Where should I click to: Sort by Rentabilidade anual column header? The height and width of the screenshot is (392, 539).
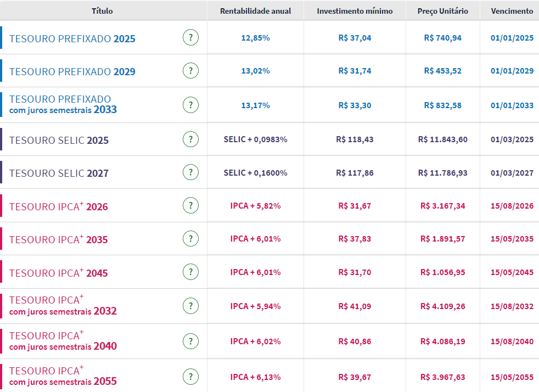(255, 11)
